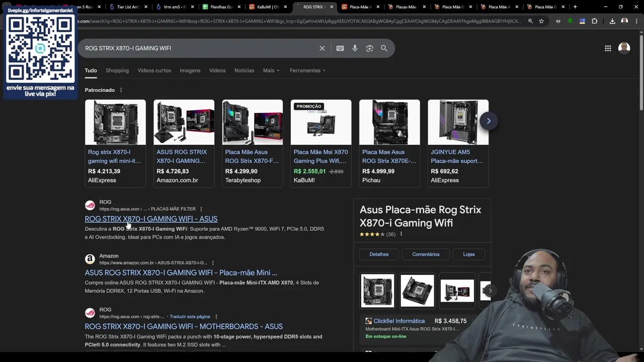644x362 pixels.
Task: Switch to the Tudo results tab
Action: [x=91, y=70]
